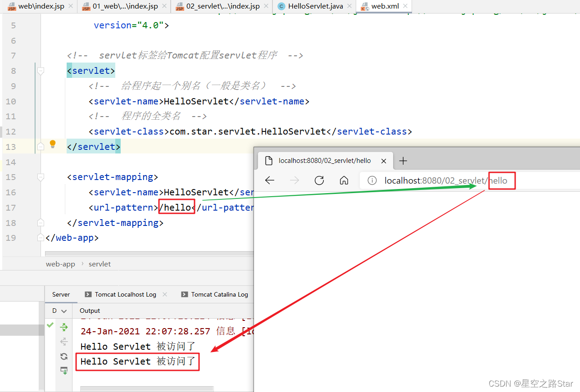Open the Tomcat Catalina Log tab

(215, 294)
